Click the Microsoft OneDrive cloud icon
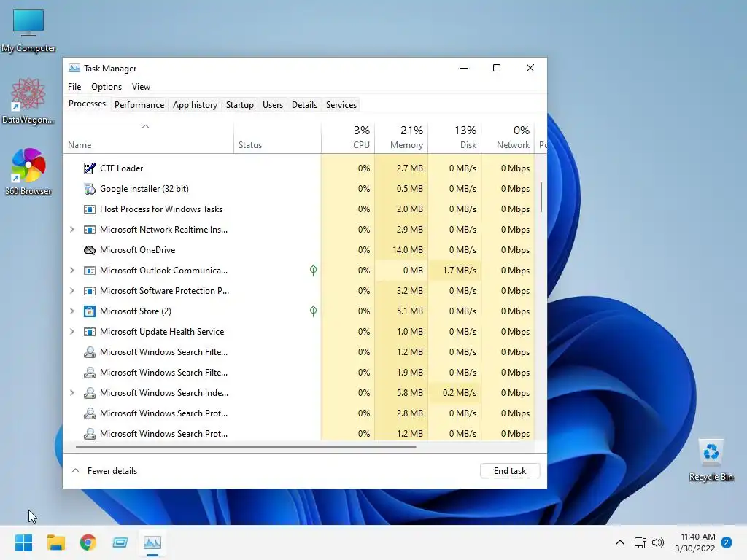The width and height of the screenshot is (747, 560). pyautogui.click(x=90, y=250)
